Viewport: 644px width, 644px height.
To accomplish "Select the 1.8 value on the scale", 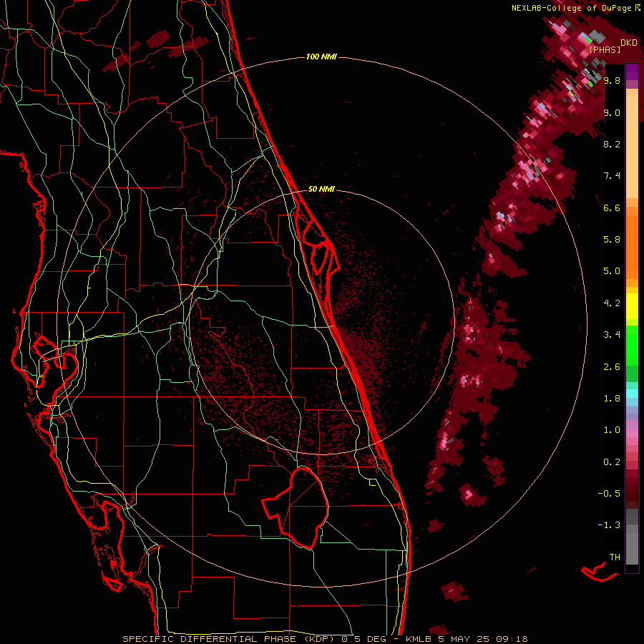I will [x=612, y=399].
